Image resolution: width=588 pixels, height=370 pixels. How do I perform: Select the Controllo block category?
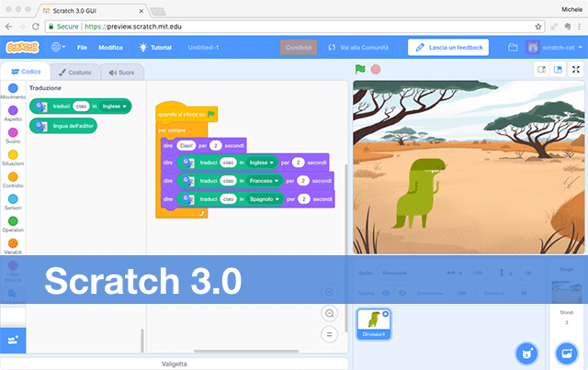[x=13, y=180]
